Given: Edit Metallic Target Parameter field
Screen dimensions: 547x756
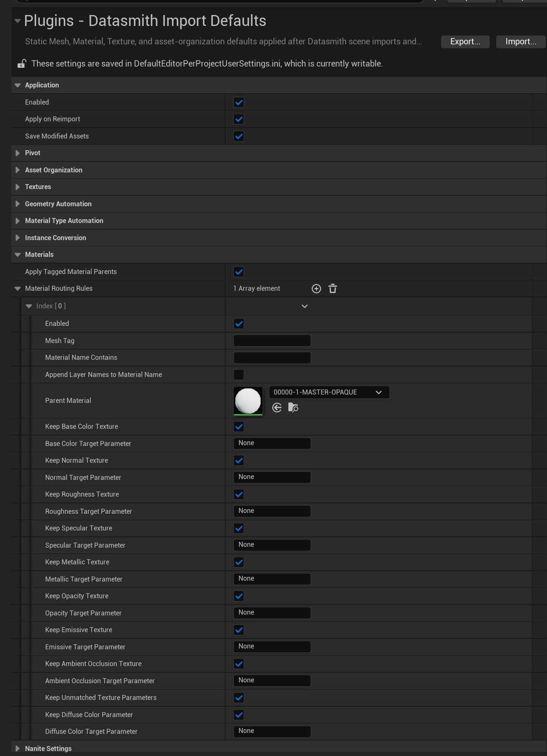Looking at the screenshot, I should pyautogui.click(x=272, y=579).
